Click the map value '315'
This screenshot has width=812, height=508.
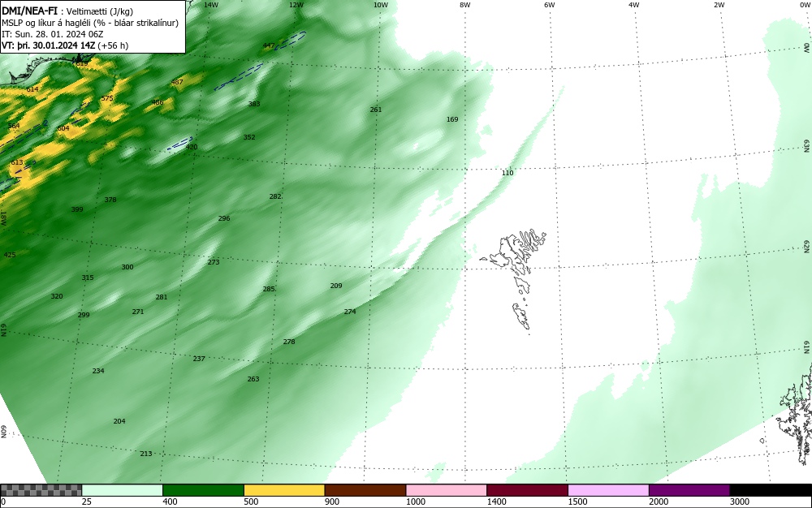pos(88,278)
